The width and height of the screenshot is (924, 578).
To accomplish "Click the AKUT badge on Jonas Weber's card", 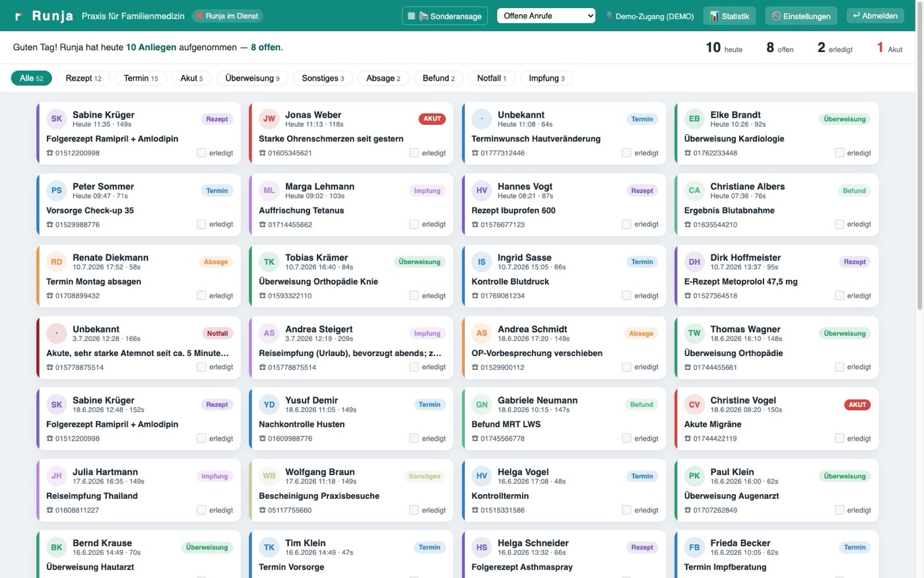I will (432, 119).
